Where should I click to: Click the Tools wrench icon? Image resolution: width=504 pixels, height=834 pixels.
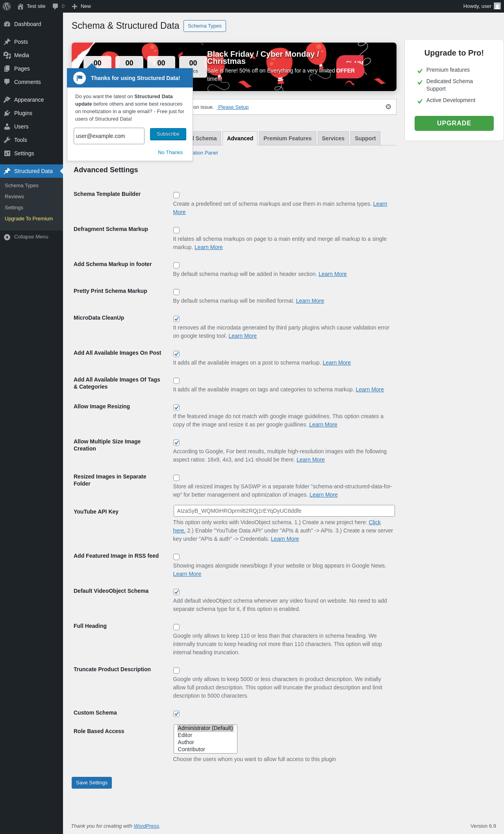click(7, 140)
